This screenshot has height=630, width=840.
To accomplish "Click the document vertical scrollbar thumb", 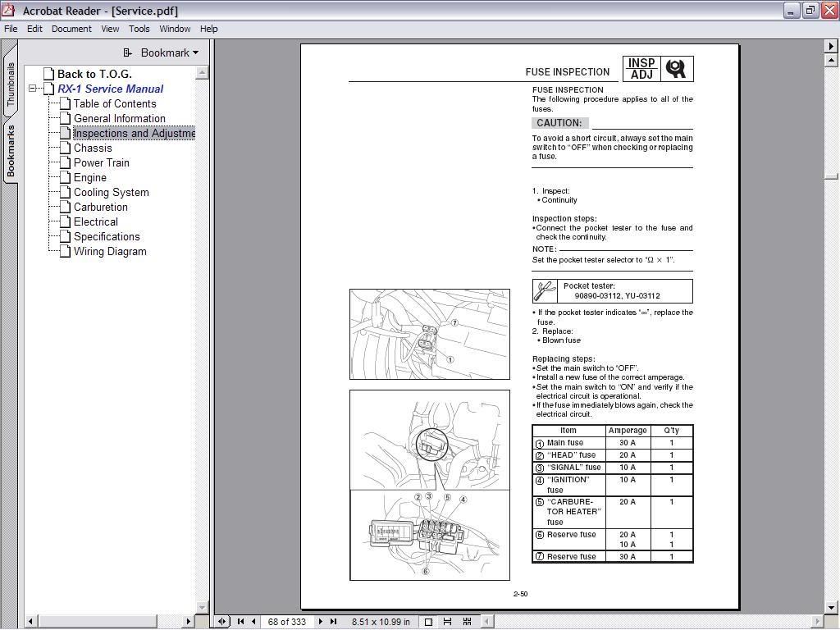I will 831,176.
